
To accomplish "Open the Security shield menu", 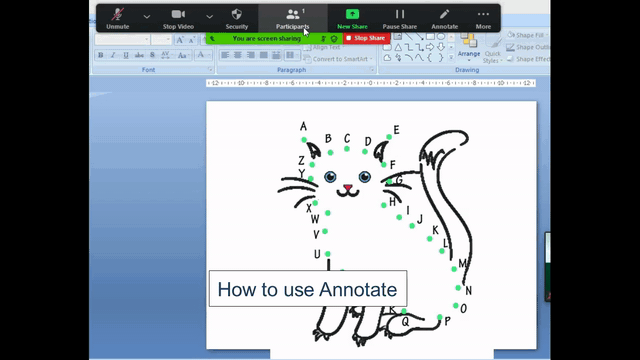I will click(237, 19).
